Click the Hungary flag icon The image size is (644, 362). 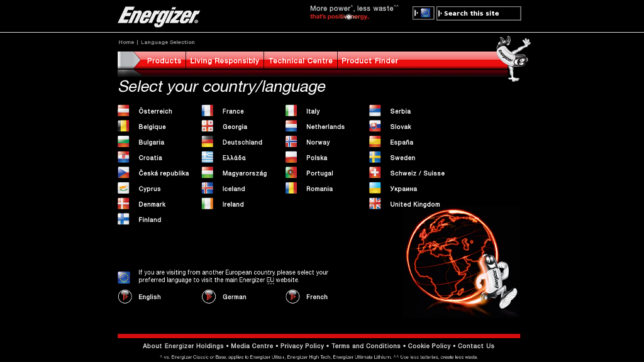(208, 173)
